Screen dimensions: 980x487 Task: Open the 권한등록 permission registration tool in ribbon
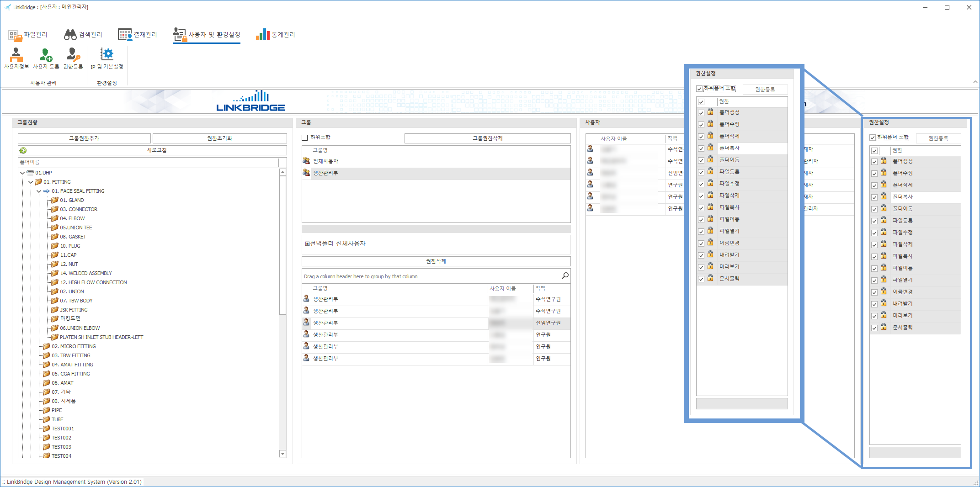coord(73,58)
